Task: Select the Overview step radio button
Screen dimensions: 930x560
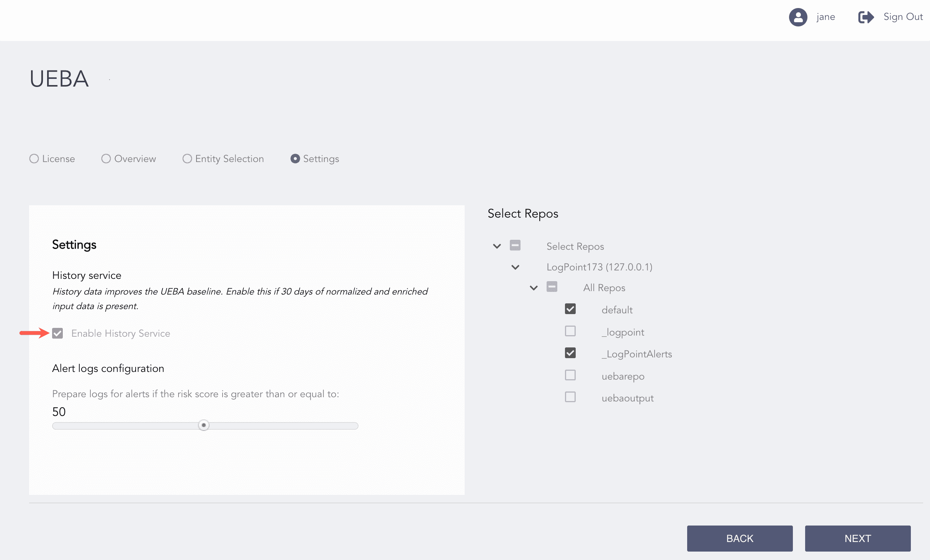Action: 106,159
